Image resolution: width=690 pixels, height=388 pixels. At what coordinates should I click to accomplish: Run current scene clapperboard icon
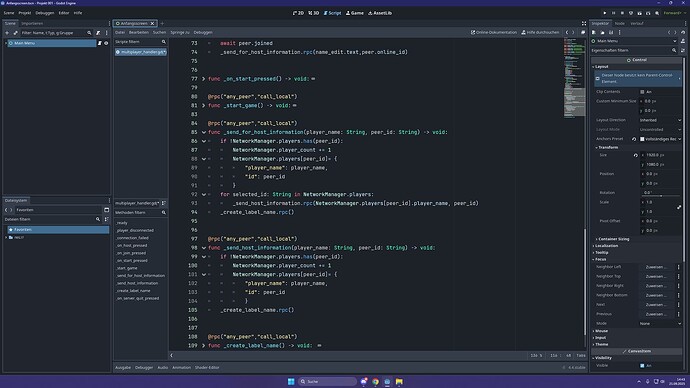pyautogui.click(x=639, y=13)
